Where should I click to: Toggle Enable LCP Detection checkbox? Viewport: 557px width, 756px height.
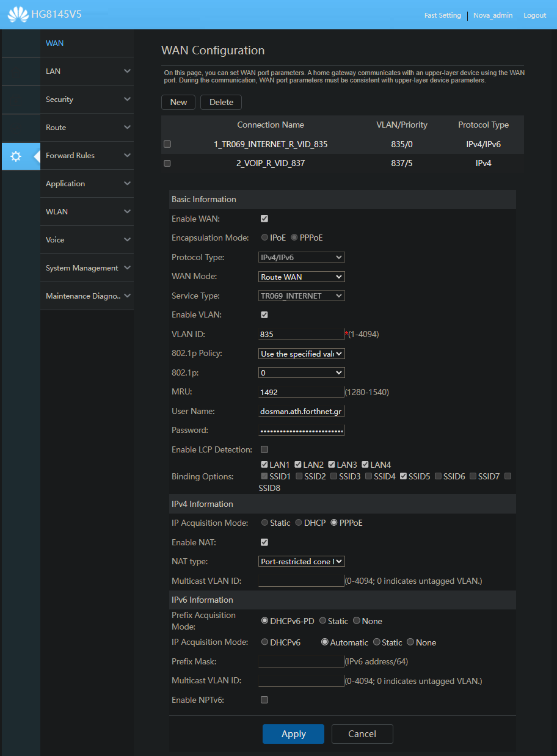point(264,449)
